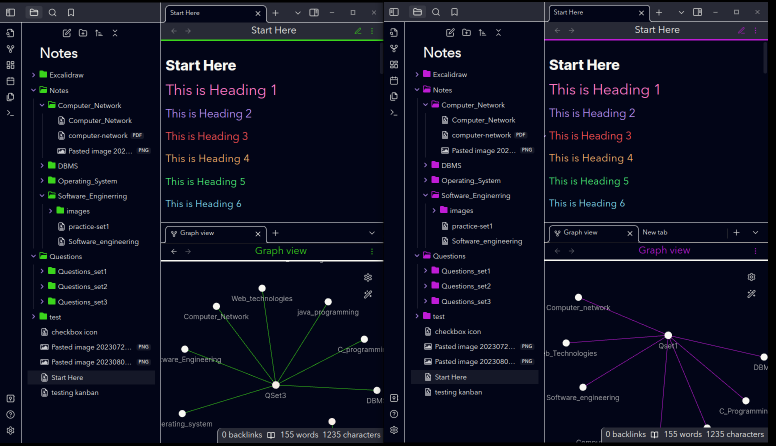Open help icon in left window ribbon
The width and height of the screenshot is (776, 446).
(x=10, y=415)
